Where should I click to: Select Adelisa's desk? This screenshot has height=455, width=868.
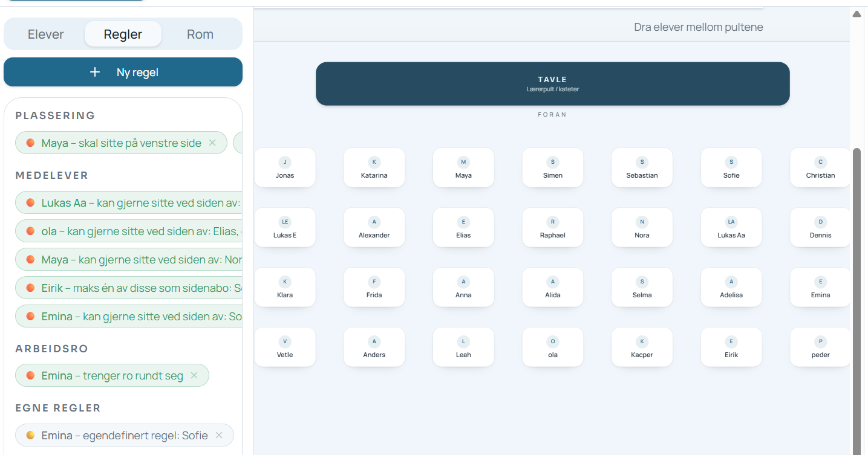coord(731,288)
